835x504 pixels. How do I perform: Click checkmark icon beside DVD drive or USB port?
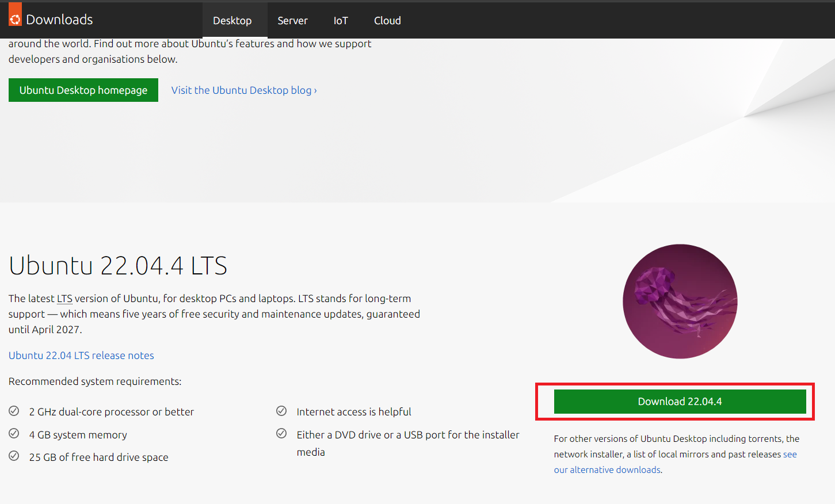click(x=281, y=433)
